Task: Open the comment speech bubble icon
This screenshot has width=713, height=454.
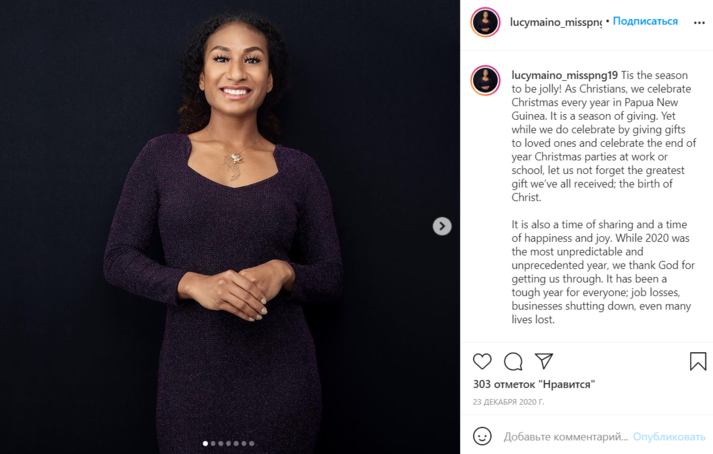Action: click(x=513, y=361)
